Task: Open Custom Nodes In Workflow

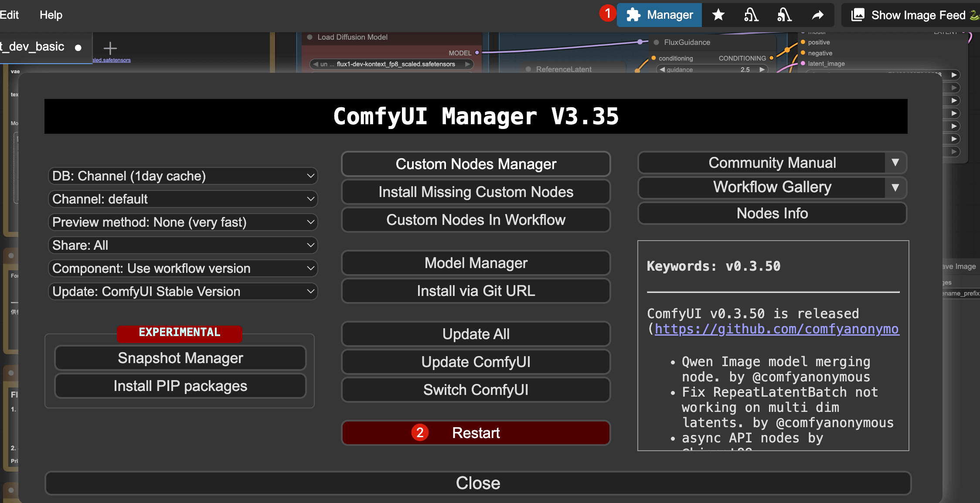Action: click(x=476, y=220)
